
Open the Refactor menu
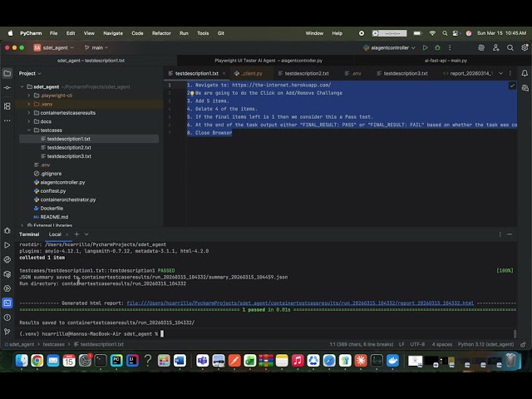pos(161,33)
